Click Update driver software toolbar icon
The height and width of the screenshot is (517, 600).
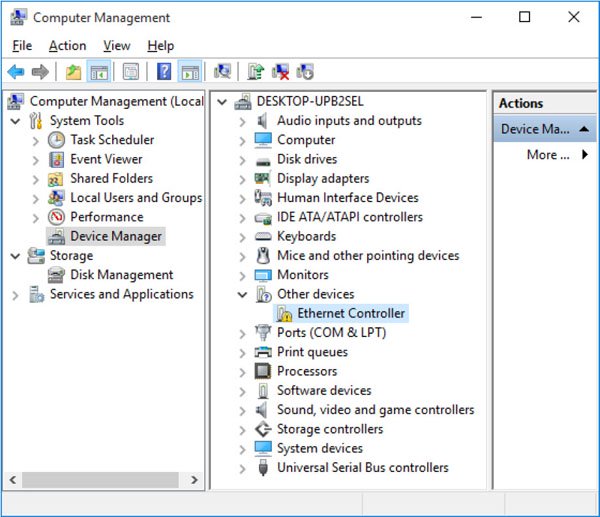pyautogui.click(x=256, y=72)
